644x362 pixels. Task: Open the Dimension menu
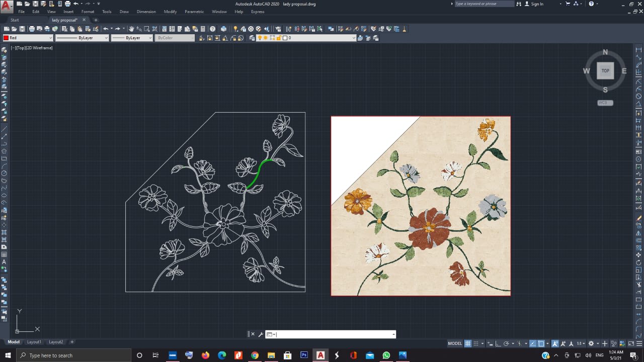146,12
